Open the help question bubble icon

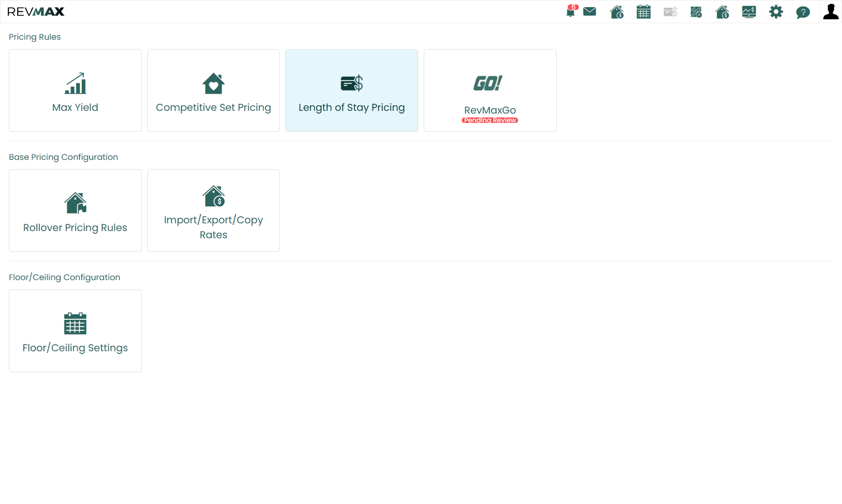click(x=803, y=12)
